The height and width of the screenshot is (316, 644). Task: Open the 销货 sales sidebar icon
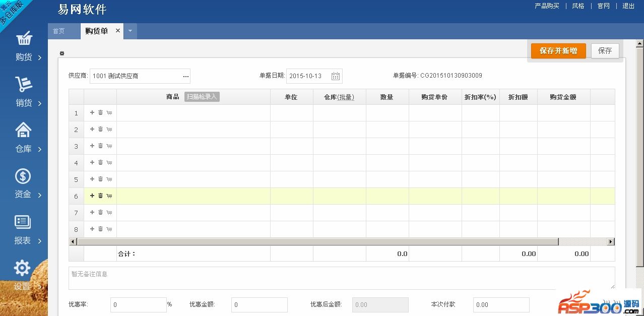point(24,85)
